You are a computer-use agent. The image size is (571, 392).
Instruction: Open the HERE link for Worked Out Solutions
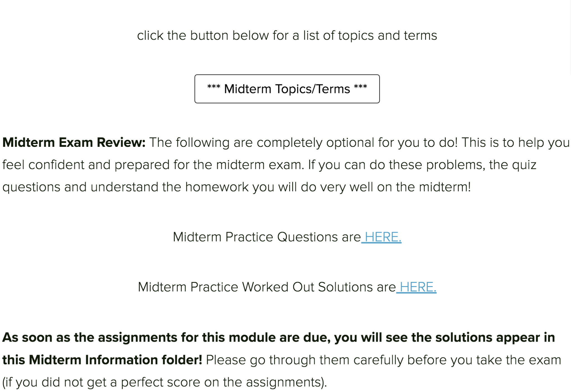(x=416, y=287)
